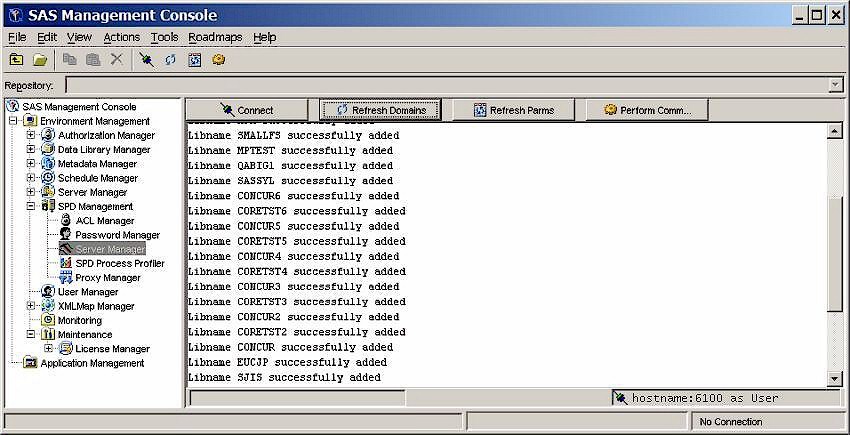Click the log scrollbar down arrow
This screenshot has width=850, height=435.
point(834,378)
